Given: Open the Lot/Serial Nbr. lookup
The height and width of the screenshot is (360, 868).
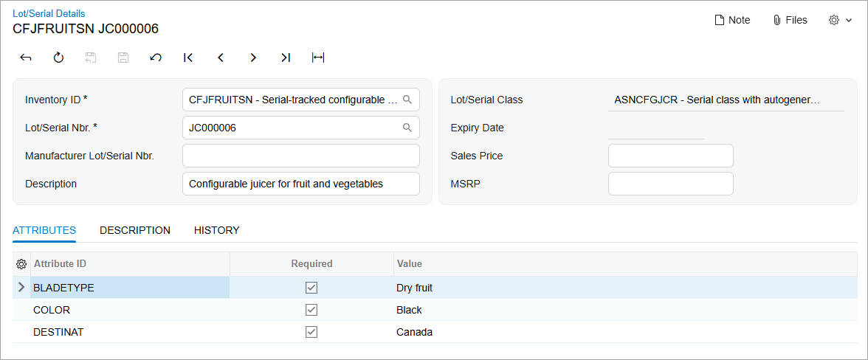Looking at the screenshot, I should click(407, 128).
